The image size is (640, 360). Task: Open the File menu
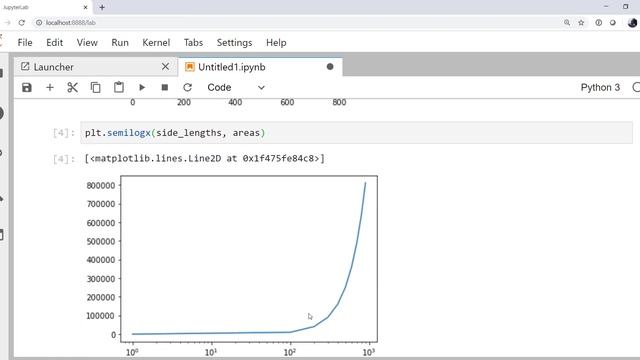[25, 42]
